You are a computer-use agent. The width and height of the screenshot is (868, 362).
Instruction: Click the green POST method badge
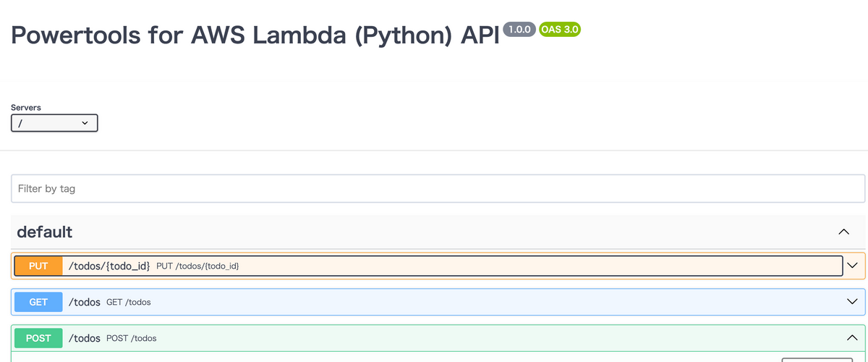[38, 338]
